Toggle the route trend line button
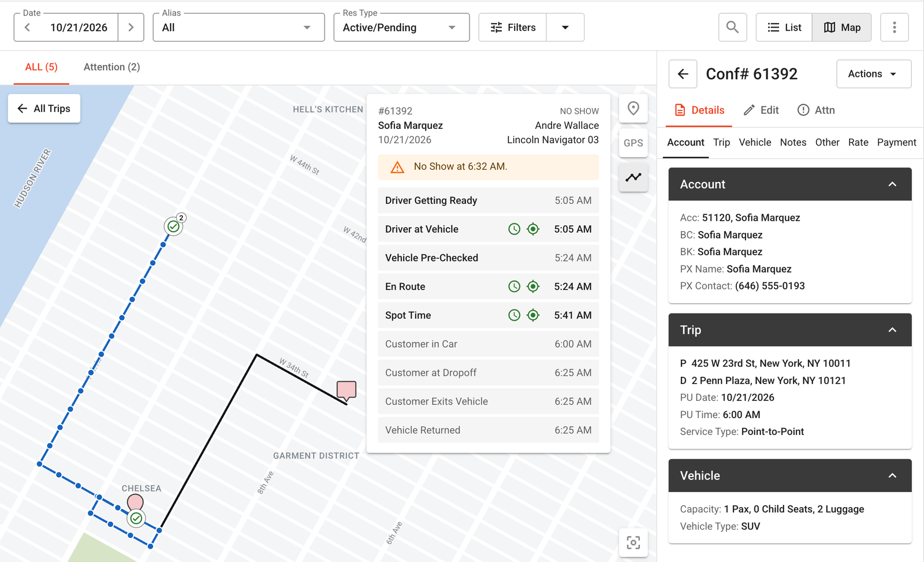This screenshot has height=562, width=924. (x=633, y=177)
